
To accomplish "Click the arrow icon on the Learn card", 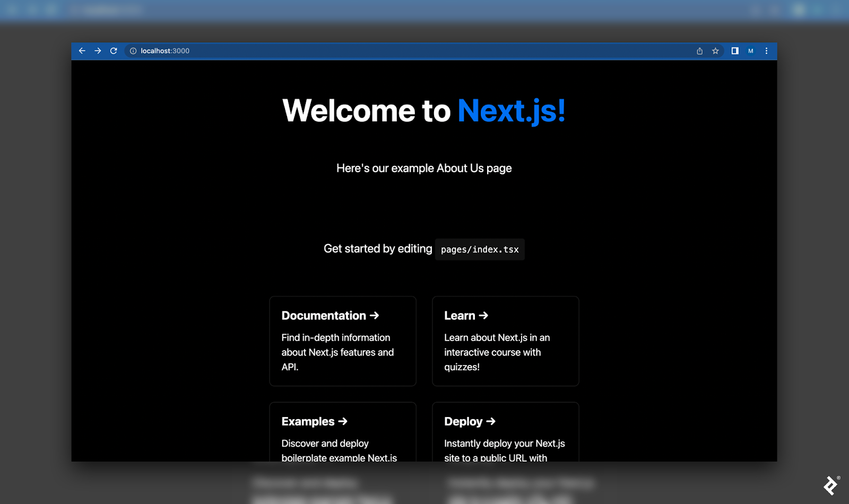I will (483, 315).
